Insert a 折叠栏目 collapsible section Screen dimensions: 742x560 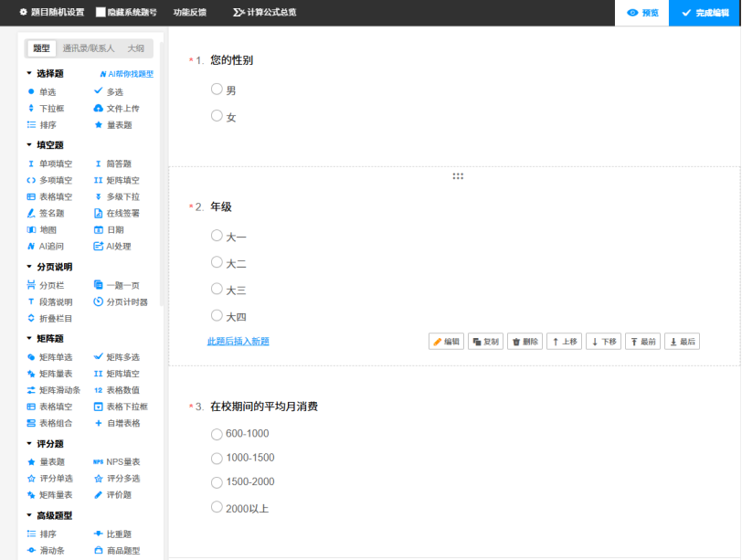pyautogui.click(x=49, y=318)
